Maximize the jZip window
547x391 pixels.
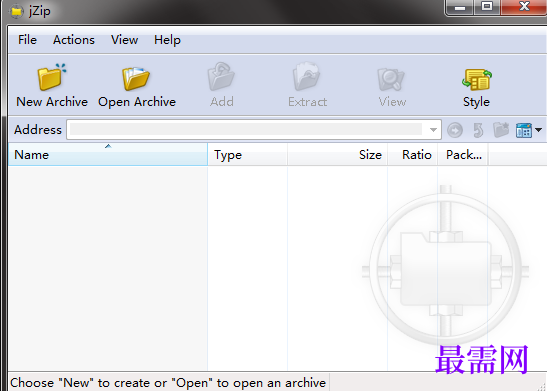487,7
